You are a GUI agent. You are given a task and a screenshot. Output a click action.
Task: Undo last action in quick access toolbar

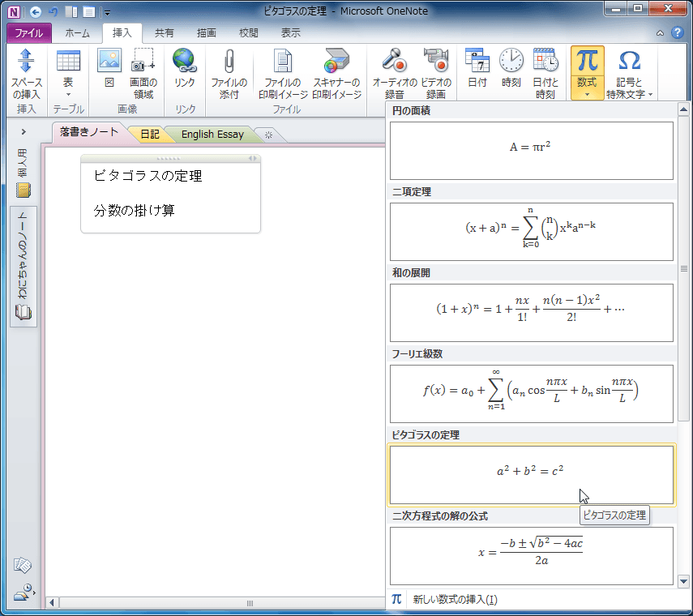(53, 12)
